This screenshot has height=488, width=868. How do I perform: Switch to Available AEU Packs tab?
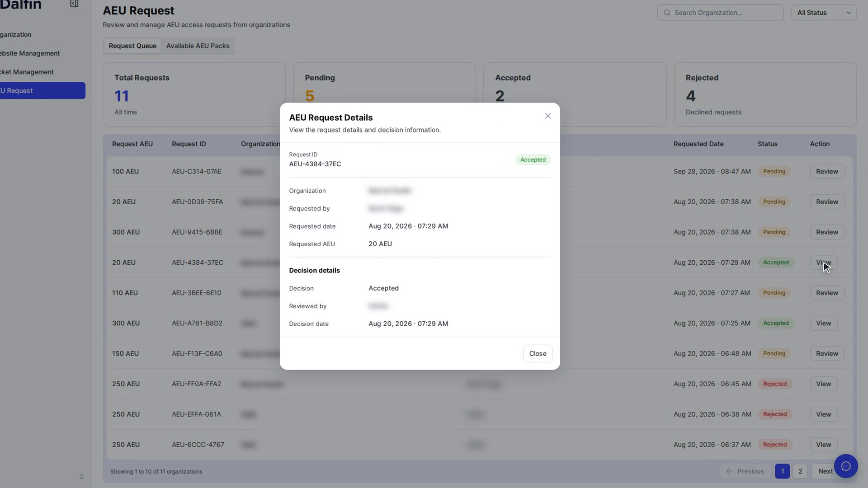coord(198,46)
